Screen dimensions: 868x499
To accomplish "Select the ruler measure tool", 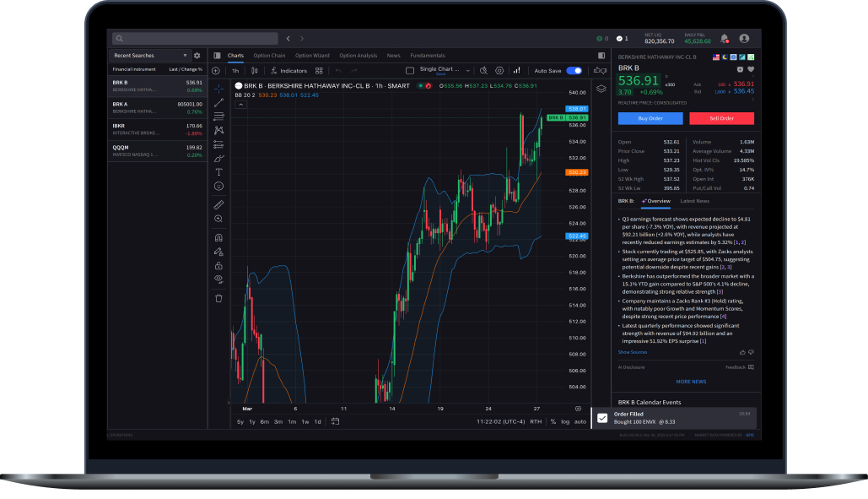I will (x=218, y=205).
